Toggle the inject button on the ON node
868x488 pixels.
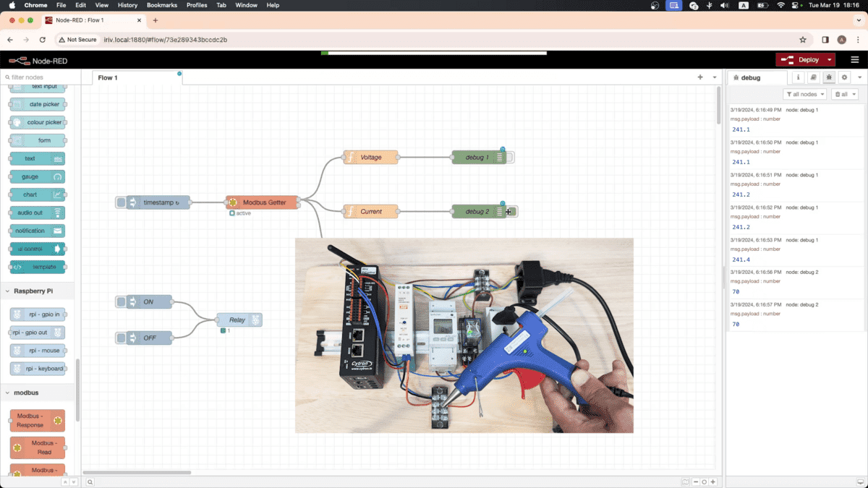(120, 301)
